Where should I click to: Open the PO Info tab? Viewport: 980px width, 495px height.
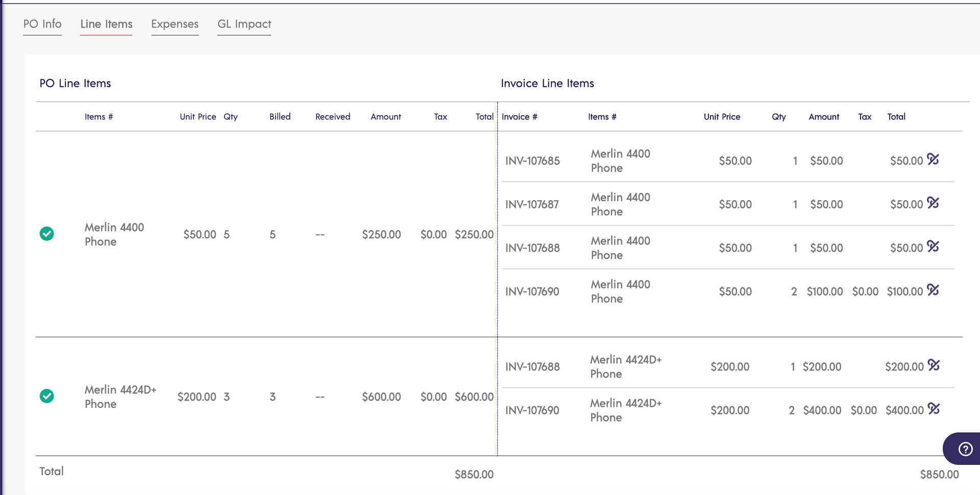tap(42, 24)
